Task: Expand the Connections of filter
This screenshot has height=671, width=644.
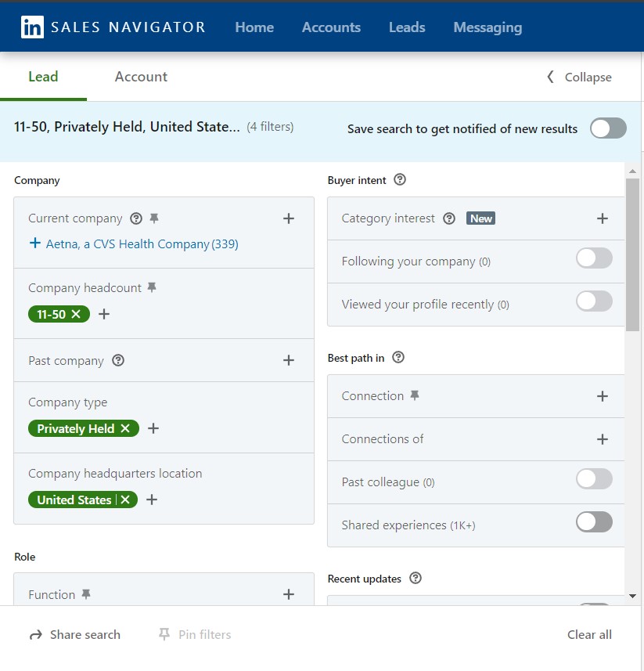Action: pyautogui.click(x=602, y=439)
